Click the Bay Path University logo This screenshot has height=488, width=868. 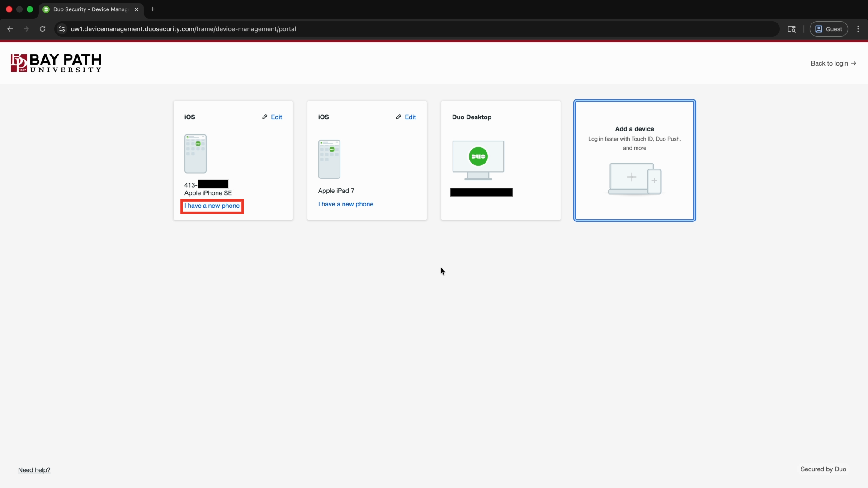56,63
